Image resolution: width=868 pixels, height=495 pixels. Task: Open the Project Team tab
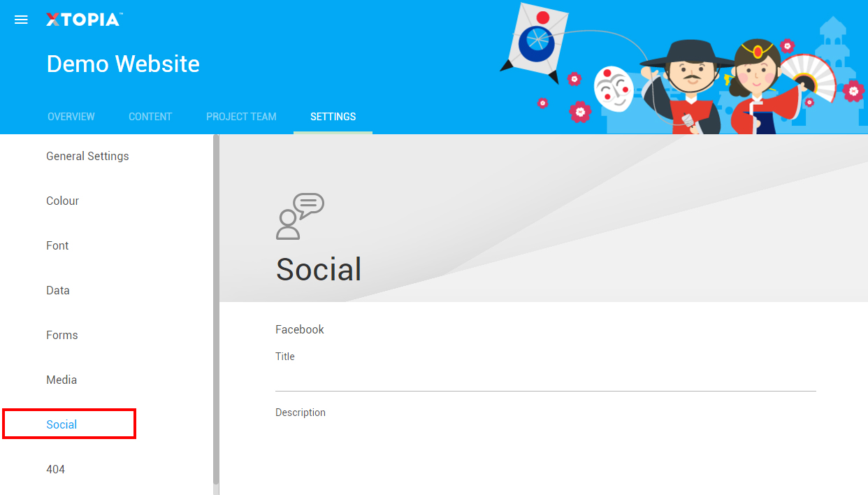[x=241, y=117]
